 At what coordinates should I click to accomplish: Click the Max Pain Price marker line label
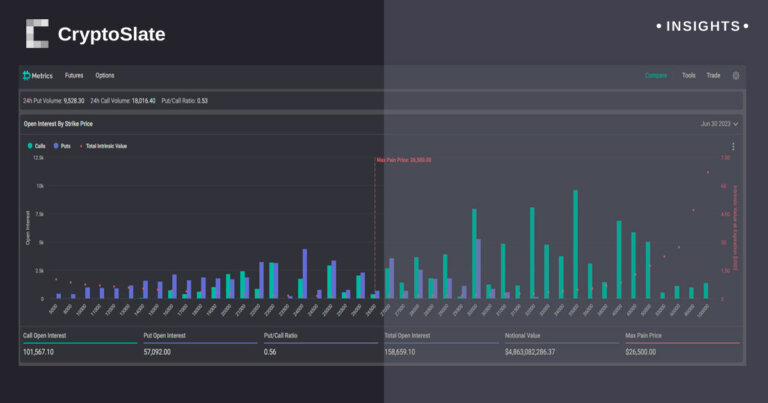[x=404, y=159]
